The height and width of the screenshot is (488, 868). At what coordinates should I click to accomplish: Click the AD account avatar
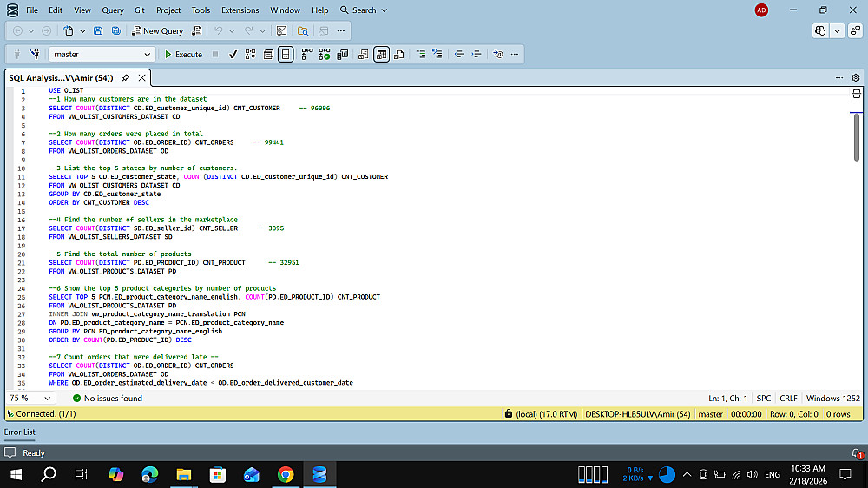pos(761,10)
